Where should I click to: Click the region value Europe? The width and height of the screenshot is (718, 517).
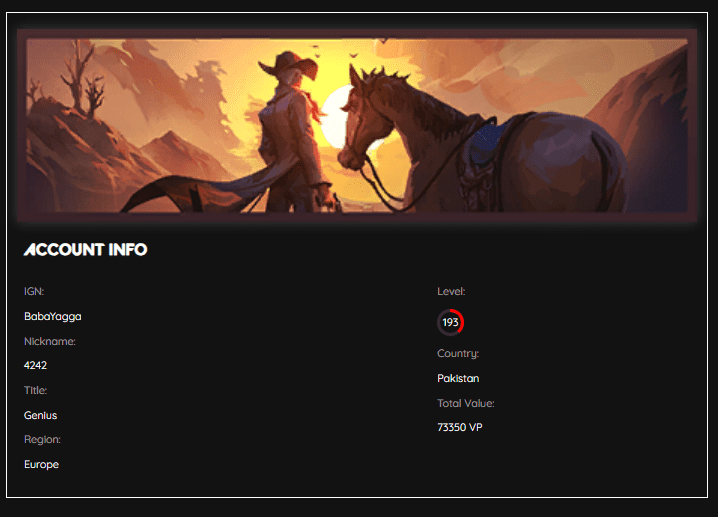tap(41, 464)
